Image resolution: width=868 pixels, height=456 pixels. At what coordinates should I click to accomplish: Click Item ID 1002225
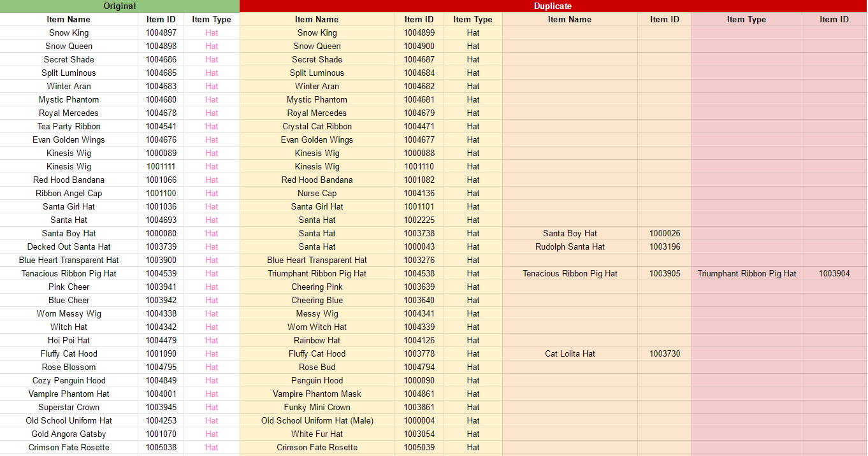[419, 220]
